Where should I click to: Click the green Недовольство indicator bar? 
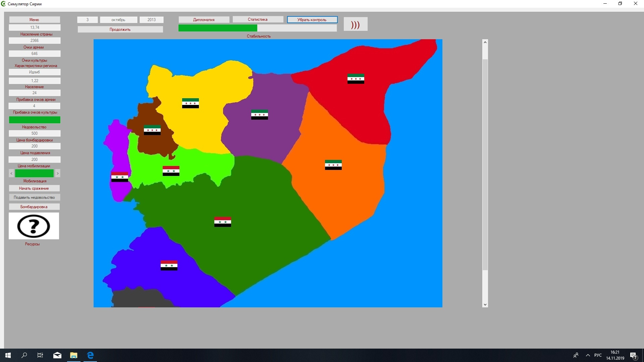35,120
